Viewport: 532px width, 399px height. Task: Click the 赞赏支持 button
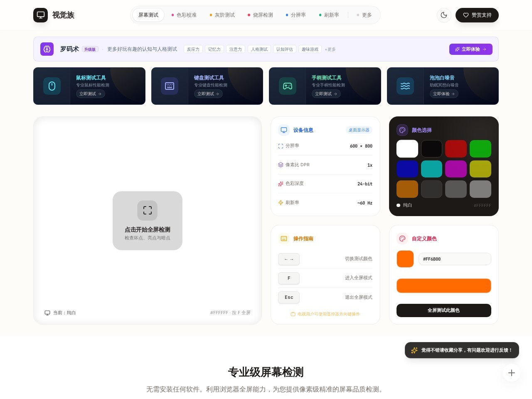pyautogui.click(x=477, y=15)
